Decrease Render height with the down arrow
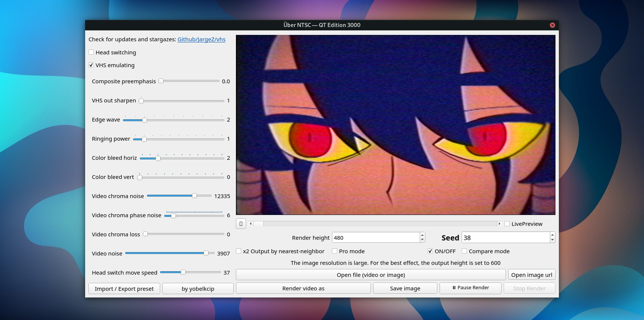Image resolution: width=644 pixels, height=320 pixels. [x=422, y=240]
